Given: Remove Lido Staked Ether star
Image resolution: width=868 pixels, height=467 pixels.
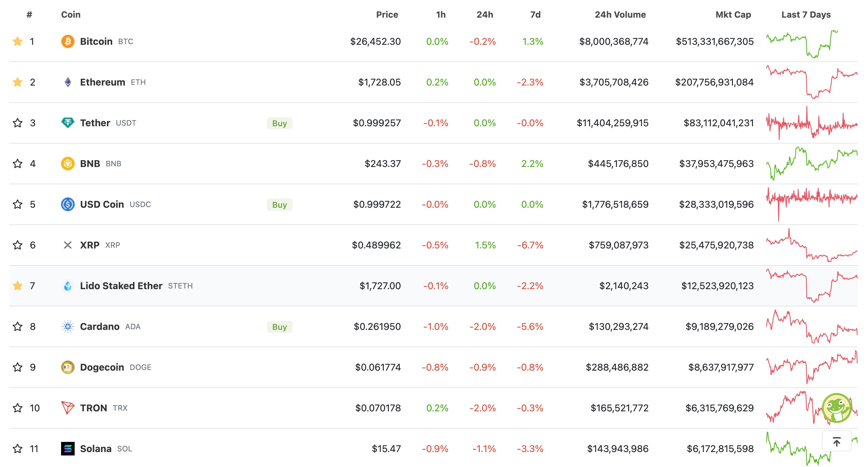Looking at the screenshot, I should point(18,286).
